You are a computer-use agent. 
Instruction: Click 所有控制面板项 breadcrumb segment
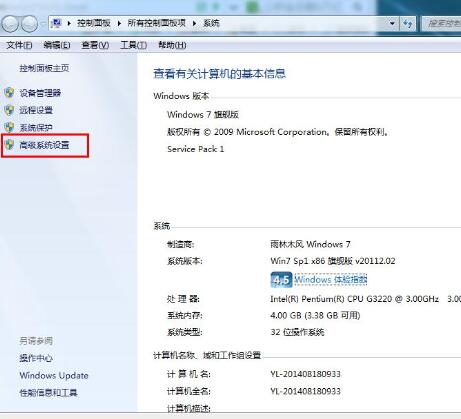pos(157,23)
